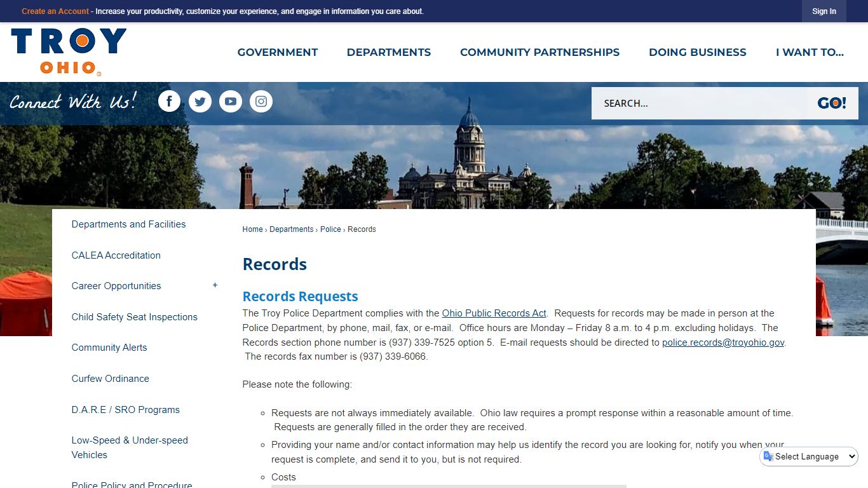Click the GO! search button

[x=832, y=103]
